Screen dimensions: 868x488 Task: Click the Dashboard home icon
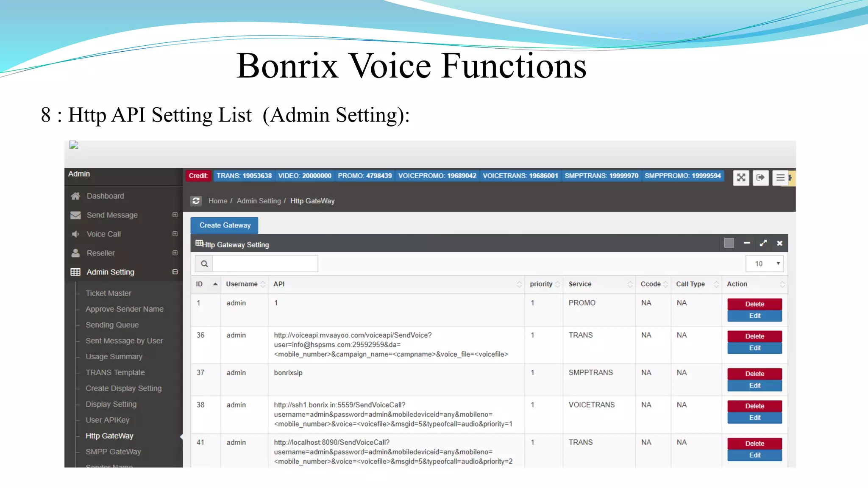(75, 196)
